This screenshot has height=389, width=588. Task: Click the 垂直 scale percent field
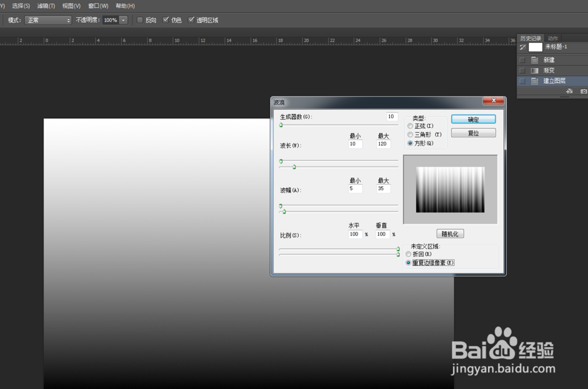pos(383,234)
